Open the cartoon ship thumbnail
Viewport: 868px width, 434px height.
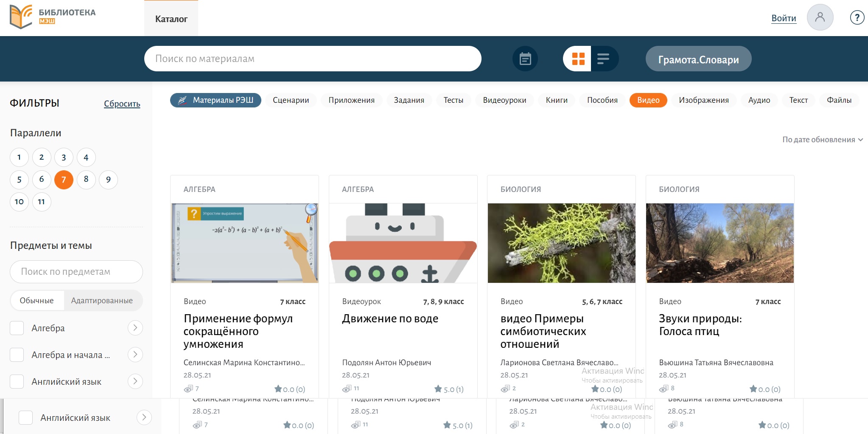click(x=403, y=243)
